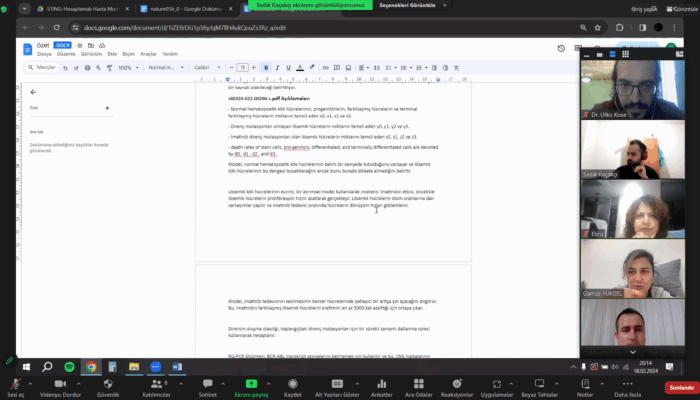Click the red Sonlandır button

(681, 385)
